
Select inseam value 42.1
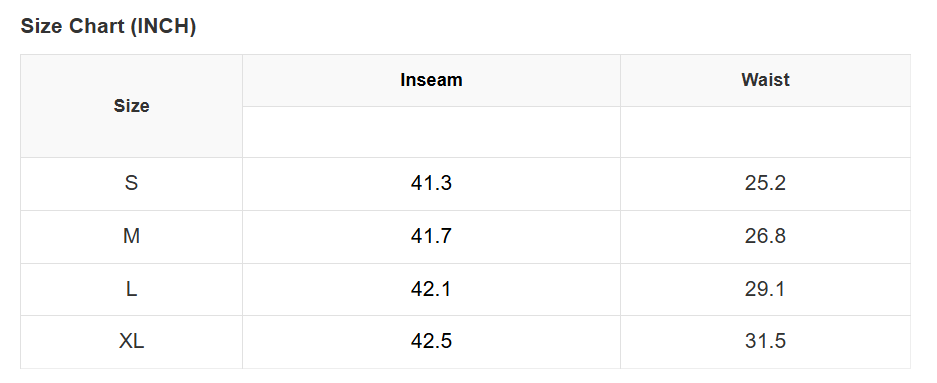[x=431, y=289]
